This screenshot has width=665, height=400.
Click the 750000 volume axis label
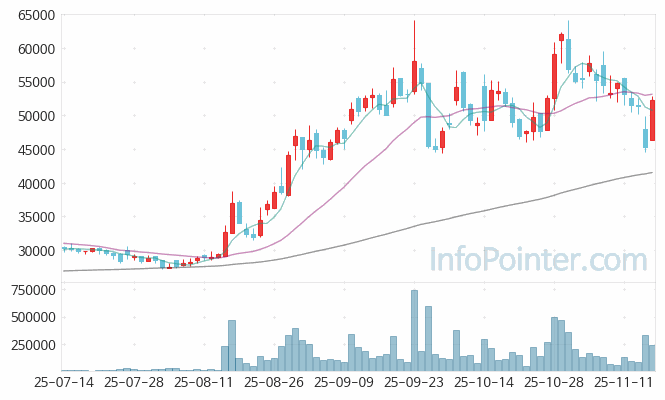(x=29, y=290)
